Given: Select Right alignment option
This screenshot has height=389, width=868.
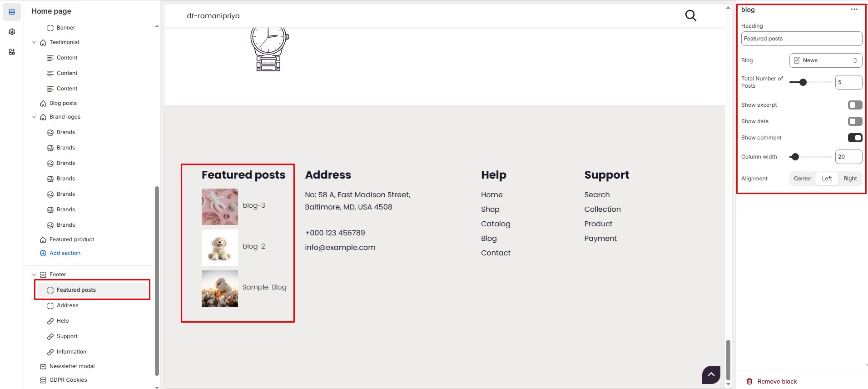Looking at the screenshot, I should pyautogui.click(x=850, y=179).
